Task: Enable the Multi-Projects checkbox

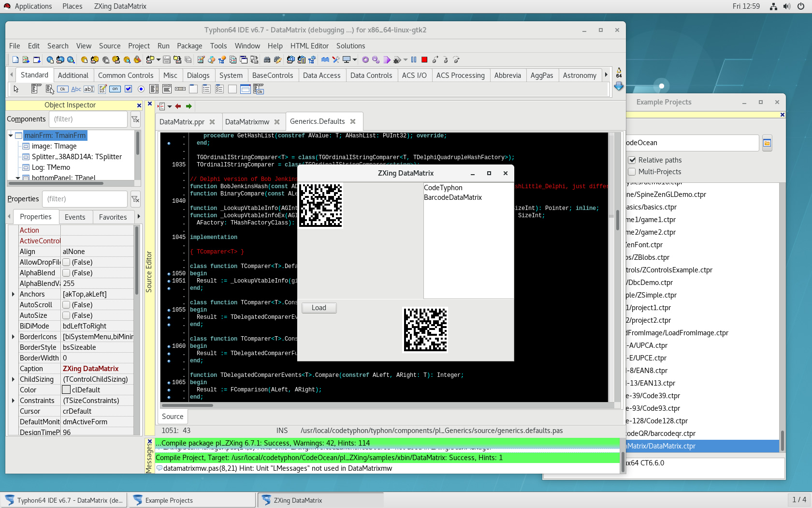Action: tap(632, 172)
